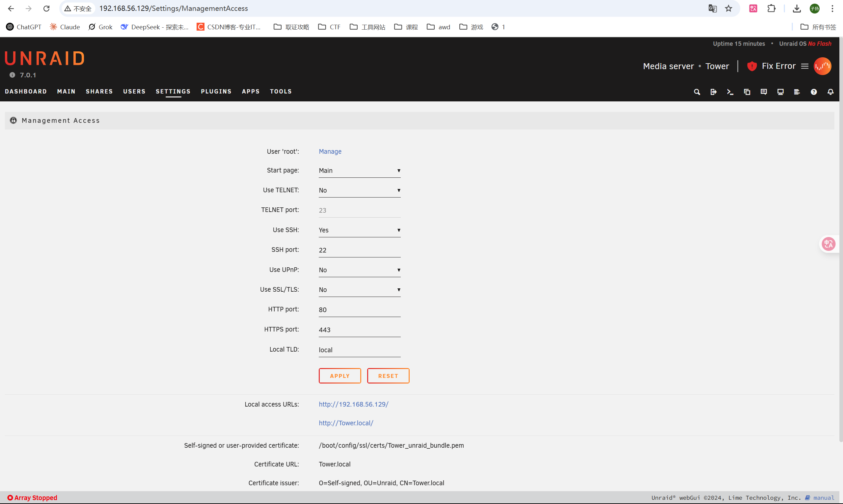Click the TELNET port field showing 23
The width and height of the screenshot is (843, 504).
point(359,210)
